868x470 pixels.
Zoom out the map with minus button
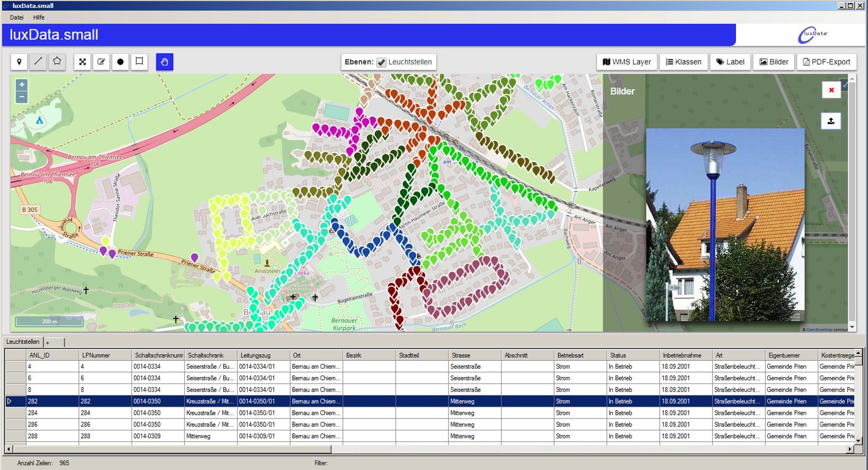pyautogui.click(x=22, y=97)
